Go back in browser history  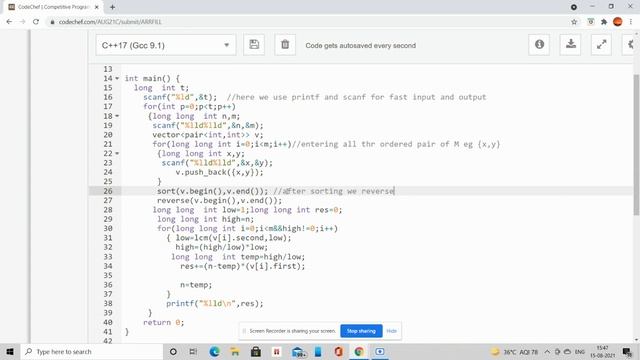pos(9,22)
